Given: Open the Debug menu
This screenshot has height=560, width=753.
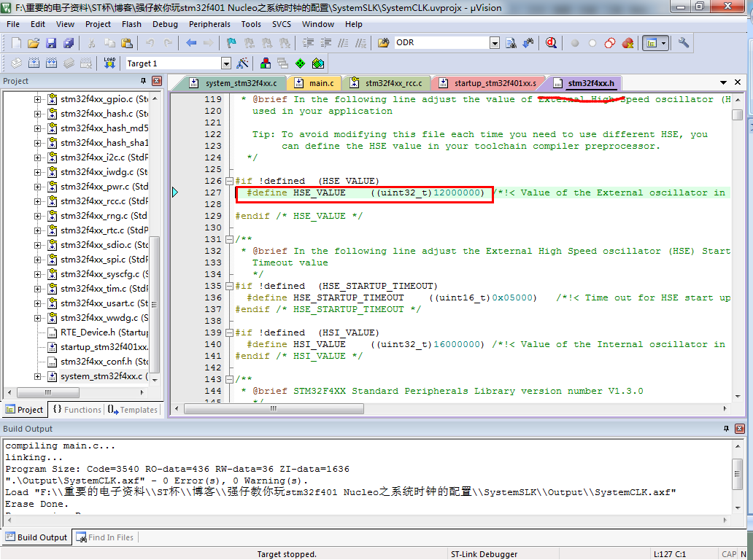Looking at the screenshot, I should tap(165, 24).
